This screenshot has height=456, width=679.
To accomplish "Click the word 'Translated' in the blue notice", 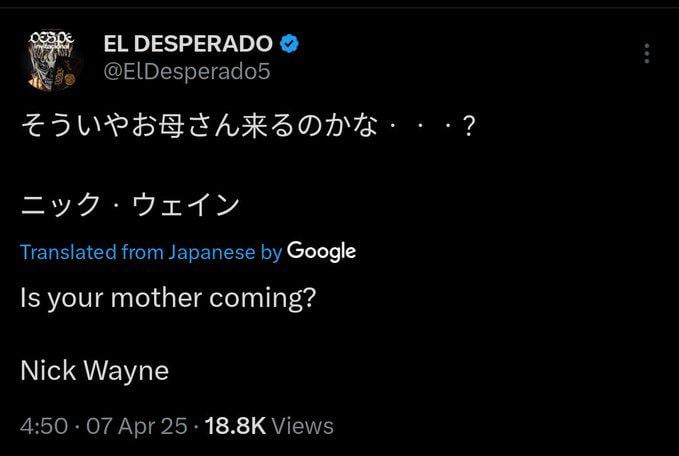I will click(68, 252).
